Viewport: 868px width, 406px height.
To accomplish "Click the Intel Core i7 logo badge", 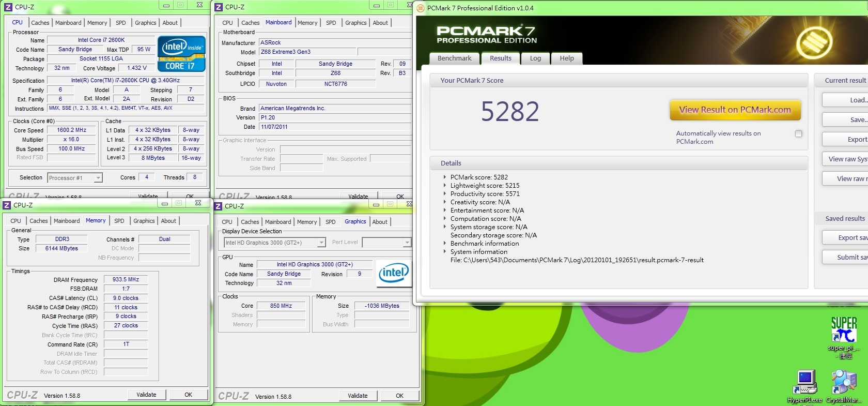I will tap(181, 54).
